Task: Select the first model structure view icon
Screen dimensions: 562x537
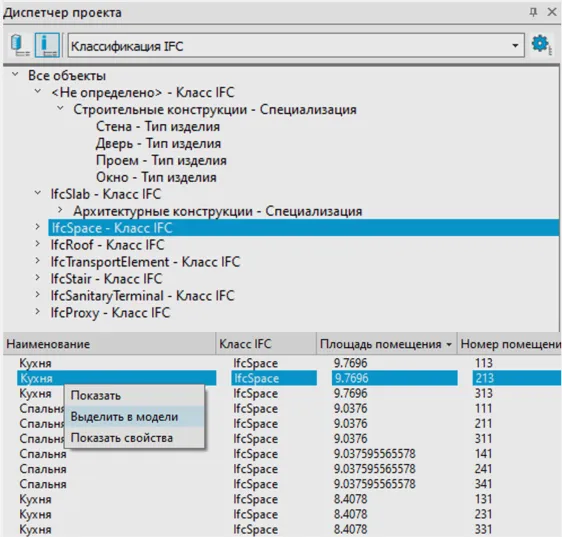Action: tap(19, 45)
